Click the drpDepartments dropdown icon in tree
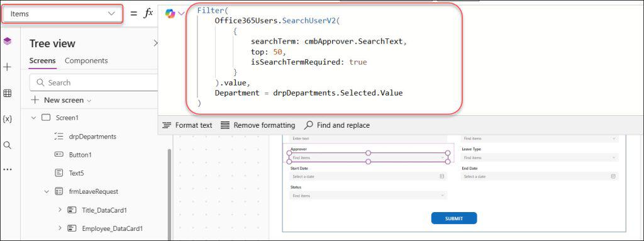Viewport: 644px width, 241px height. click(x=58, y=137)
